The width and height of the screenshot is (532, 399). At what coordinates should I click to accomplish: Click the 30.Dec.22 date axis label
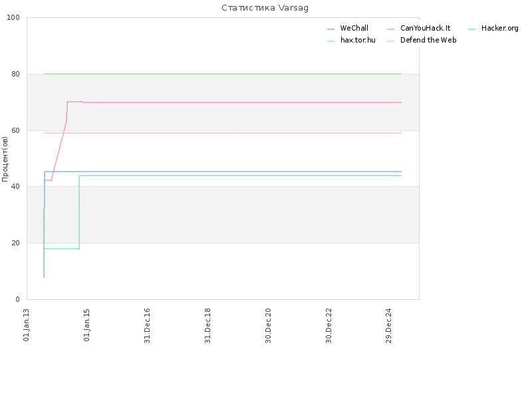[x=329, y=326]
